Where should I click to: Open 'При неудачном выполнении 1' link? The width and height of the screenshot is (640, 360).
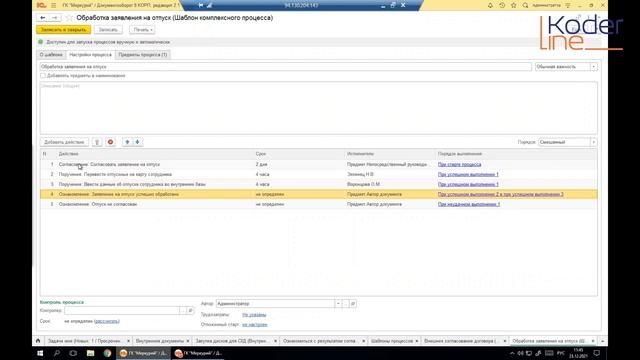469,204
